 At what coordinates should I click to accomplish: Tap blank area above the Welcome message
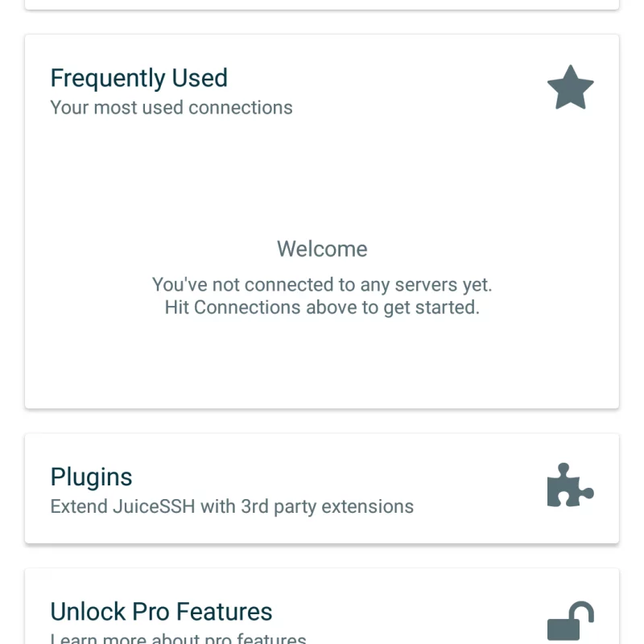pyautogui.click(x=322, y=177)
